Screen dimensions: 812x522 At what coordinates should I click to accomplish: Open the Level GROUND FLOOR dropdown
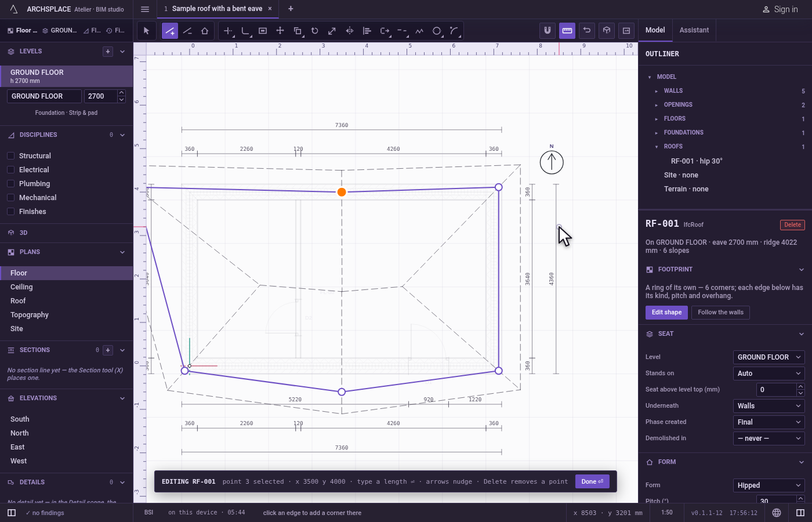pos(769,357)
